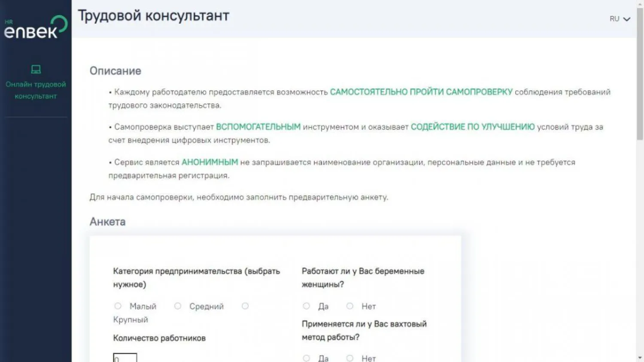
Task: Click Работают ли у Вас беременные label
Action: coord(363,278)
